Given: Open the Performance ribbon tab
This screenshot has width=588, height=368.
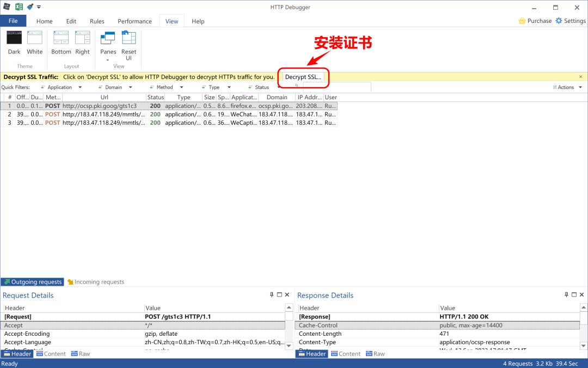Looking at the screenshot, I should 134,21.
